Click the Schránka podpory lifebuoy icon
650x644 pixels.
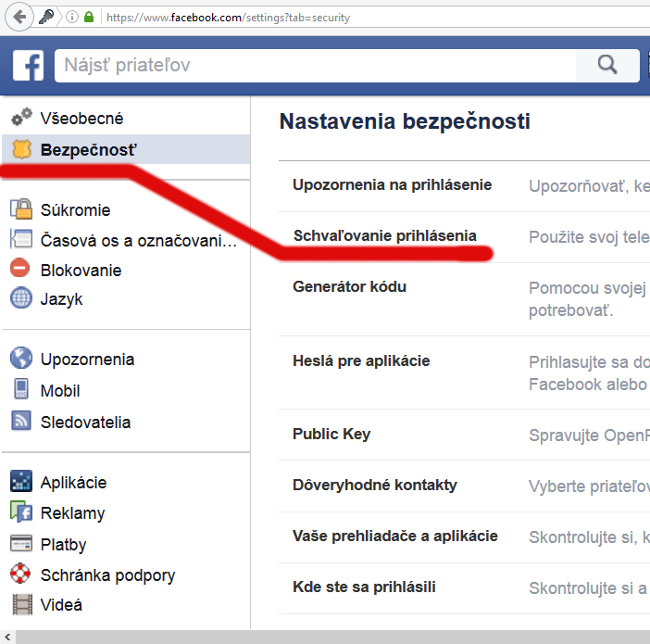[x=20, y=575]
